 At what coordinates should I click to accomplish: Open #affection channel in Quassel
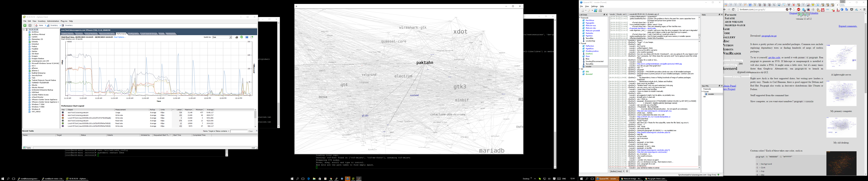tap(590, 46)
